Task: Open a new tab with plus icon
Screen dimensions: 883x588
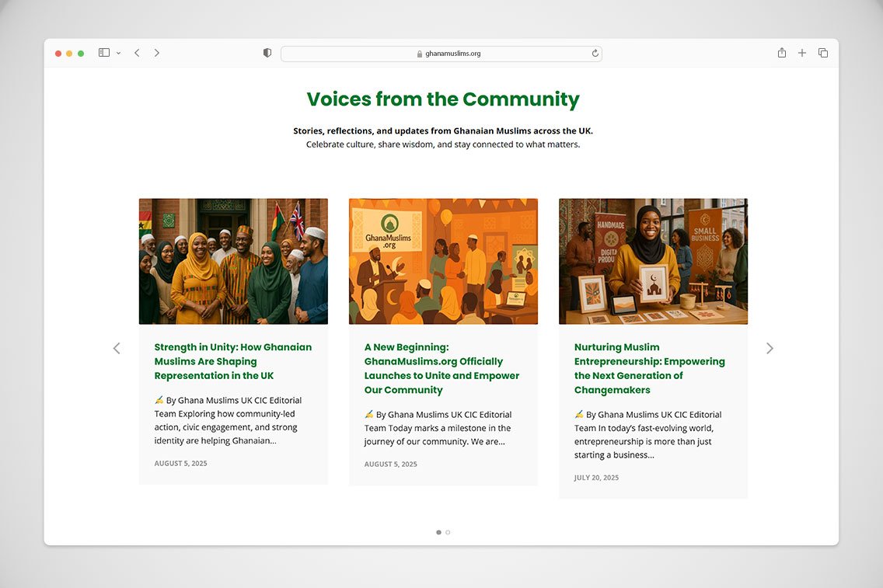Action: (802, 53)
